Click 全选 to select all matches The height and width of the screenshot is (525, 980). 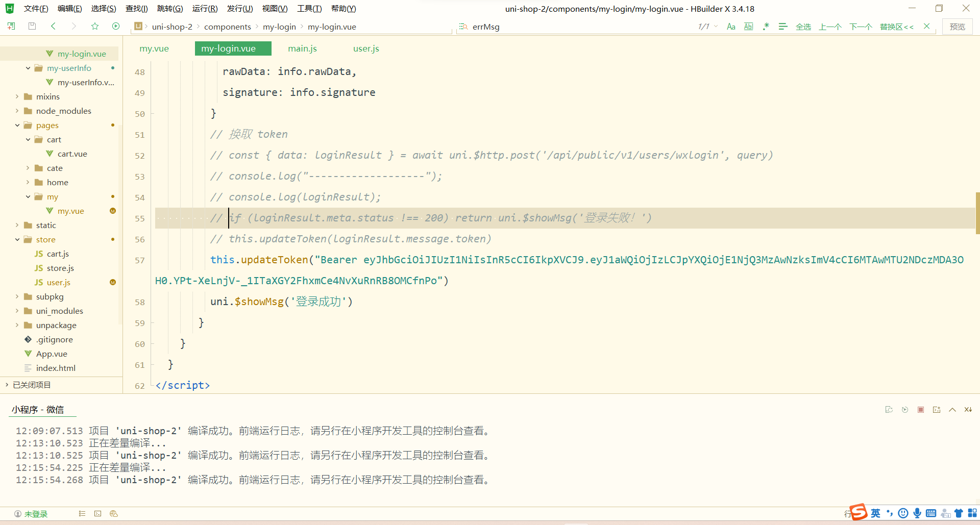coord(803,27)
